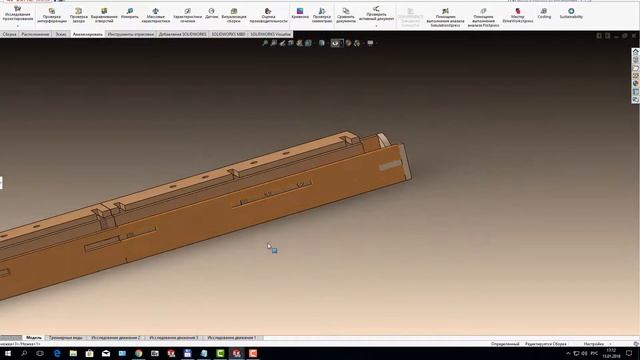Open the Costing tool
This screenshot has height=360, width=640.
click(x=544, y=13)
